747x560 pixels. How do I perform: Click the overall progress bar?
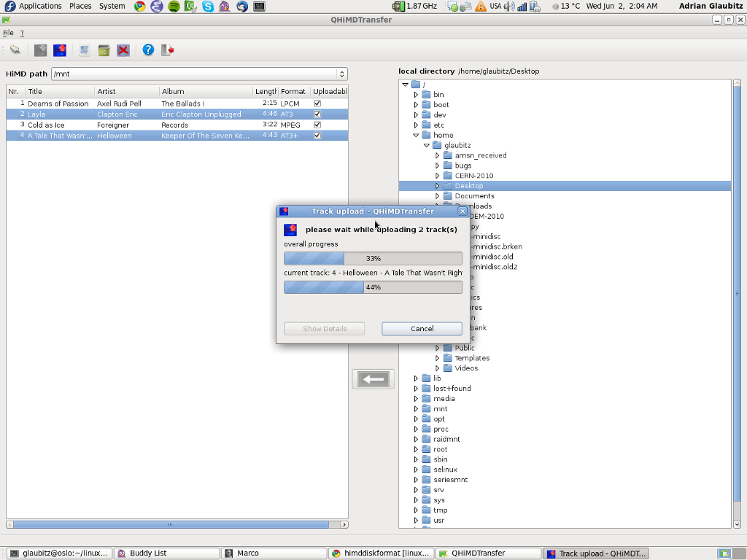point(373,259)
